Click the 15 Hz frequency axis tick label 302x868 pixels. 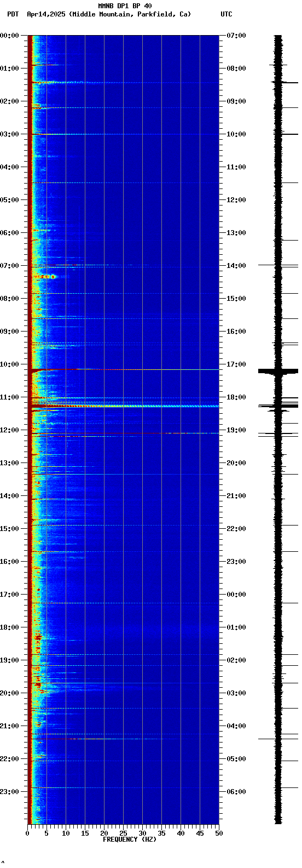[x=85, y=833]
